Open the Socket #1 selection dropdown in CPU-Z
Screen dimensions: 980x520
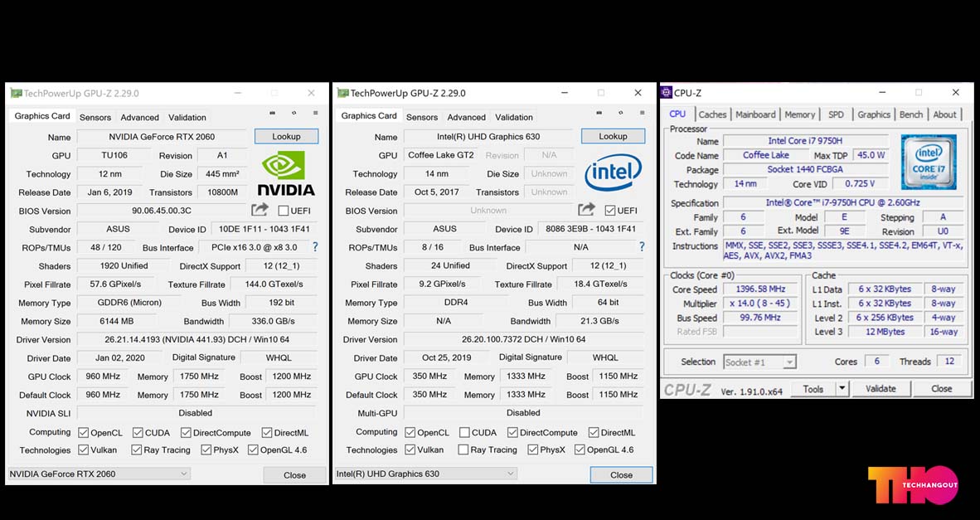coord(759,362)
